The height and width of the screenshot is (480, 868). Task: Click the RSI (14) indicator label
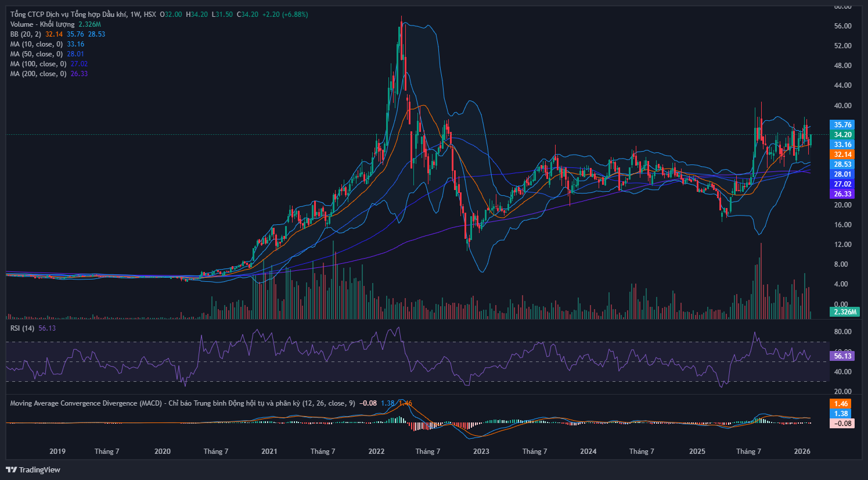point(23,328)
